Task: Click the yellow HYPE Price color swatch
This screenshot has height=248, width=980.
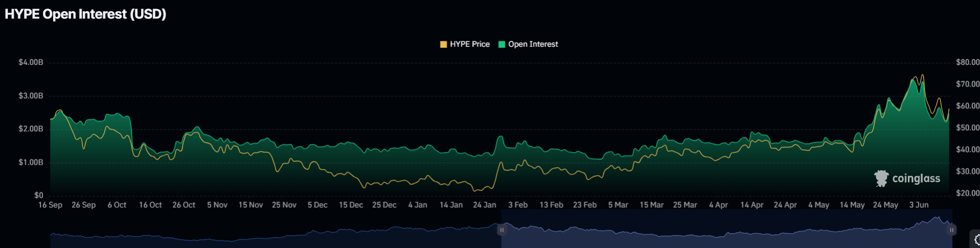Action: click(443, 44)
